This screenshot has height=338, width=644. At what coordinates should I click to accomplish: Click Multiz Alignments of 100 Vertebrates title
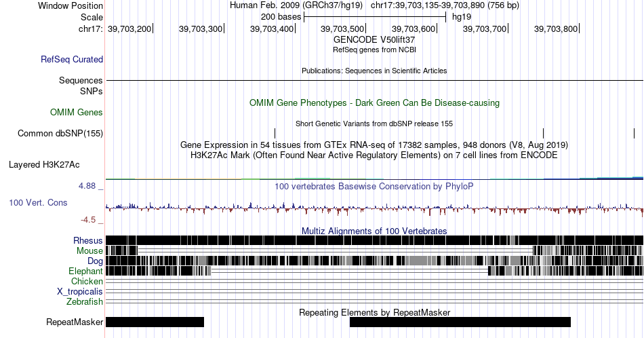coord(374,231)
